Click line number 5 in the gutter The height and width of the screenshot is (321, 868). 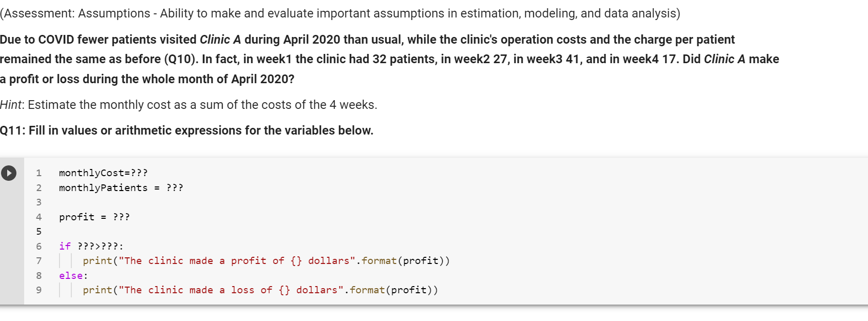[x=39, y=232]
